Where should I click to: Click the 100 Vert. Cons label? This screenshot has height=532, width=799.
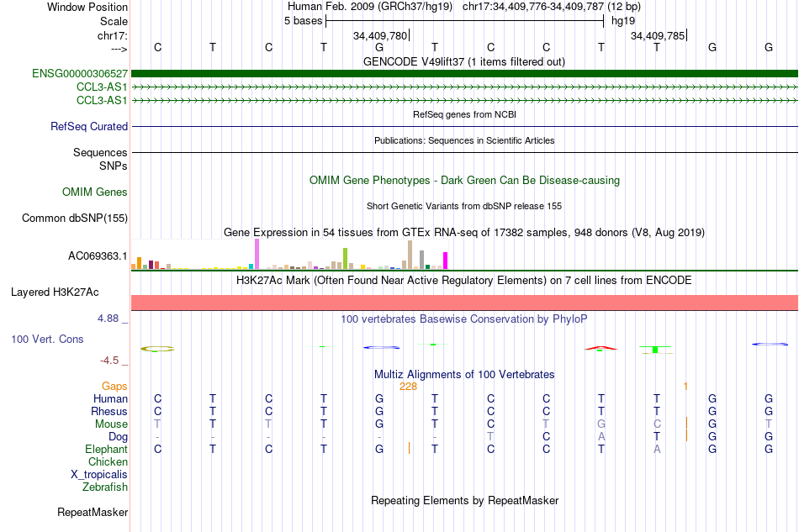47,339
